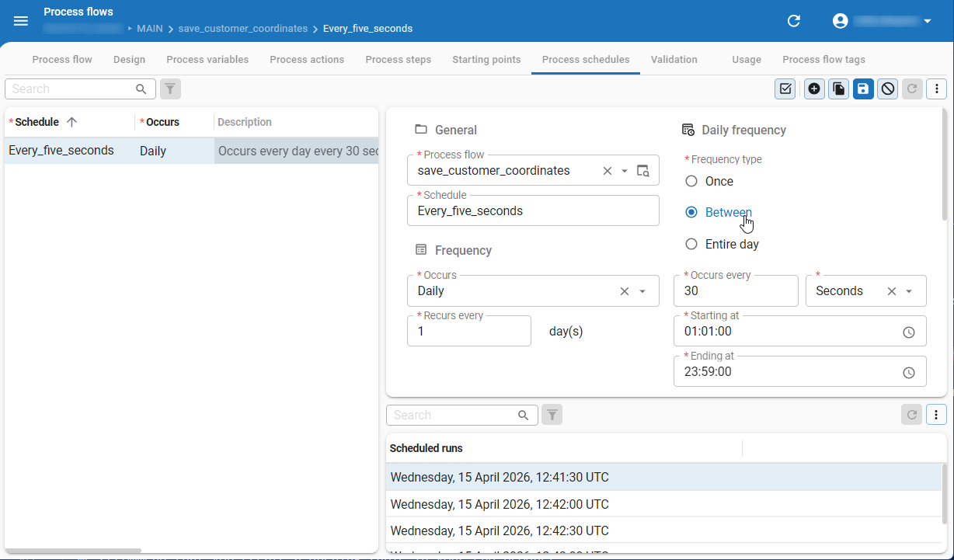
Task: Open the Occurs dropdown
Action: point(642,290)
